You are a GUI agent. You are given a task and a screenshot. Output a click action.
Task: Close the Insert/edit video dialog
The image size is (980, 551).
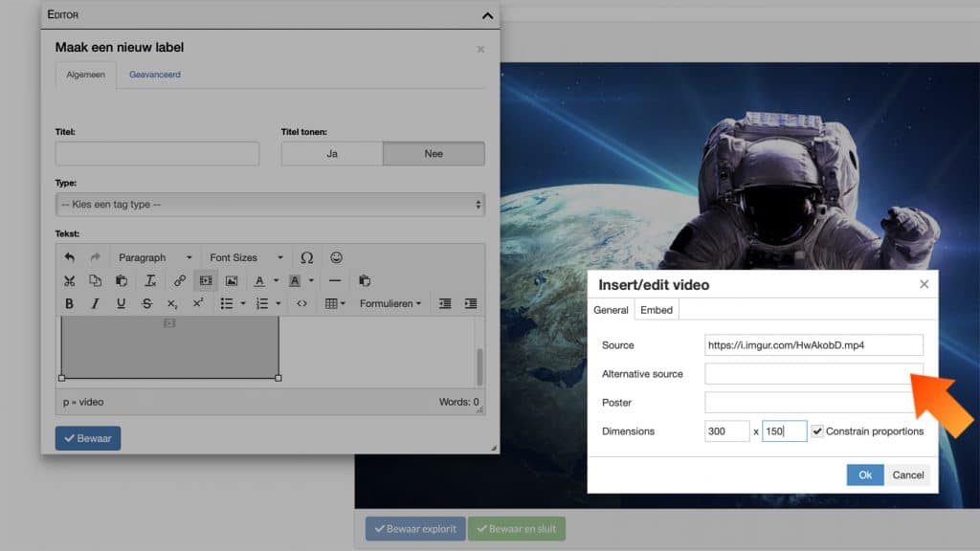click(x=924, y=284)
